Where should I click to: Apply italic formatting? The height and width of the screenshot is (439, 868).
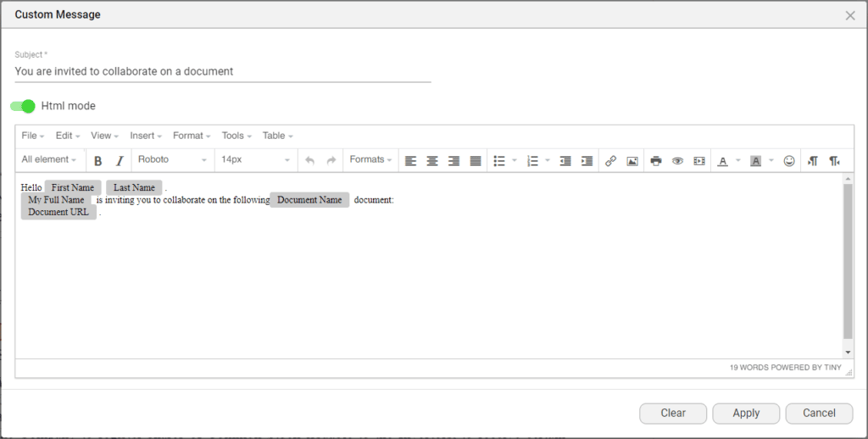point(120,160)
